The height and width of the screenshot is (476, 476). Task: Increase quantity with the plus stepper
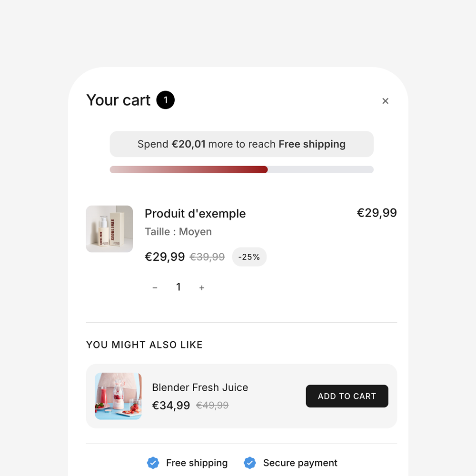click(x=202, y=287)
